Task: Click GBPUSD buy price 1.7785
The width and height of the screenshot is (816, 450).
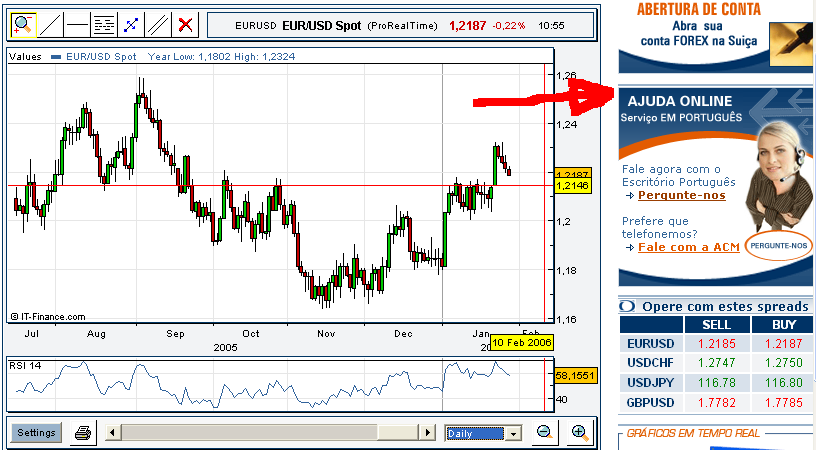Action: click(x=783, y=403)
